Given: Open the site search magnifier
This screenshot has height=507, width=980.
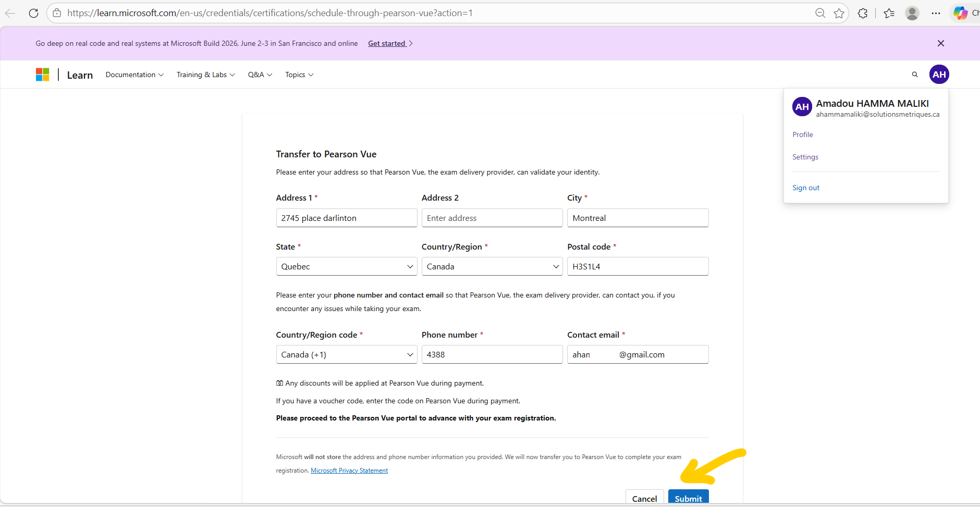Looking at the screenshot, I should (x=915, y=75).
